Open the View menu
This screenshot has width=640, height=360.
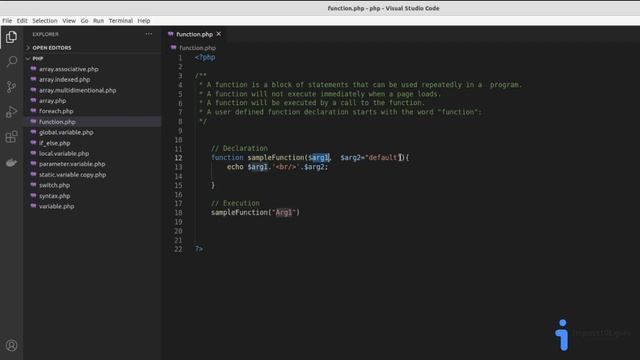(69, 20)
